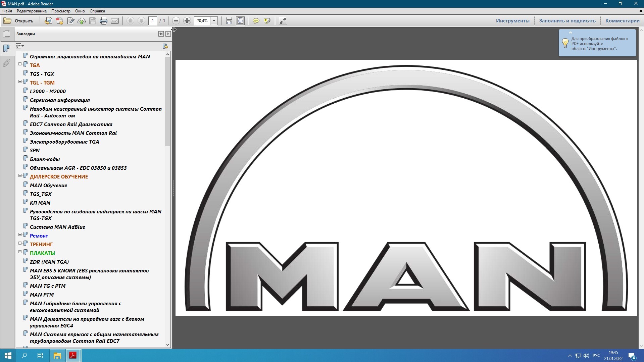This screenshot has height=362, width=644.
Task: Add a sticky note comment
Action: 256,21
